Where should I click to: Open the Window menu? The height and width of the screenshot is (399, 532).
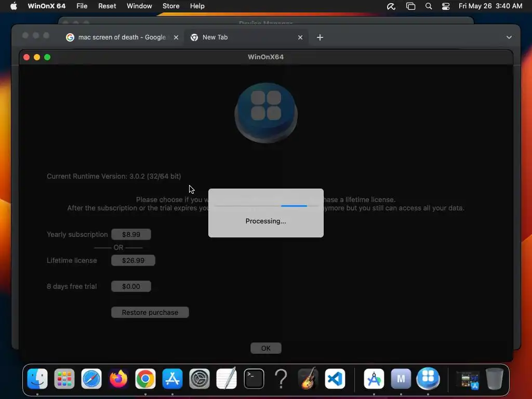tap(139, 6)
